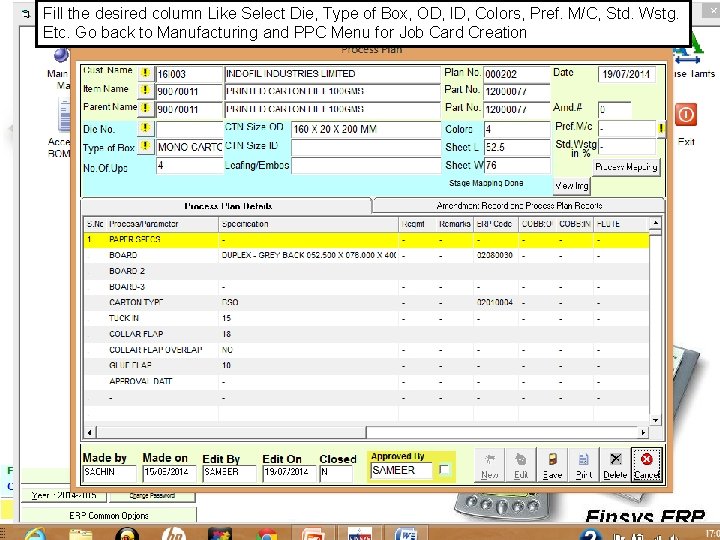Open the Type of Box lookup icon

145,146
